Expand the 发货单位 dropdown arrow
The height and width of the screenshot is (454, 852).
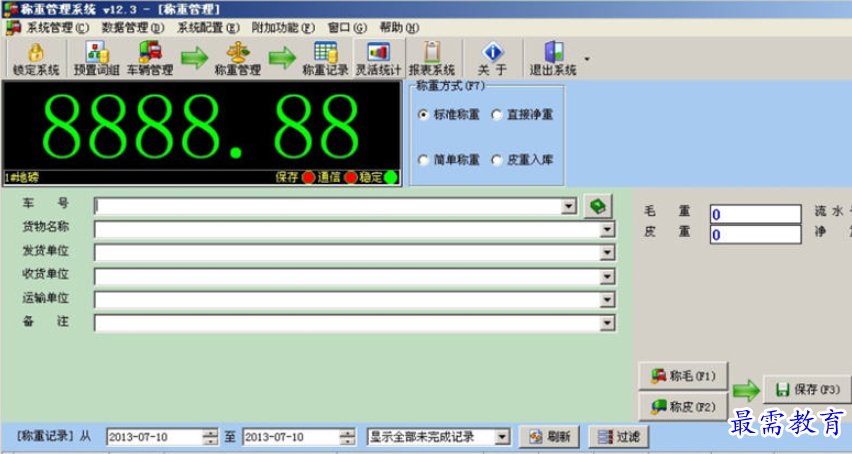(607, 253)
